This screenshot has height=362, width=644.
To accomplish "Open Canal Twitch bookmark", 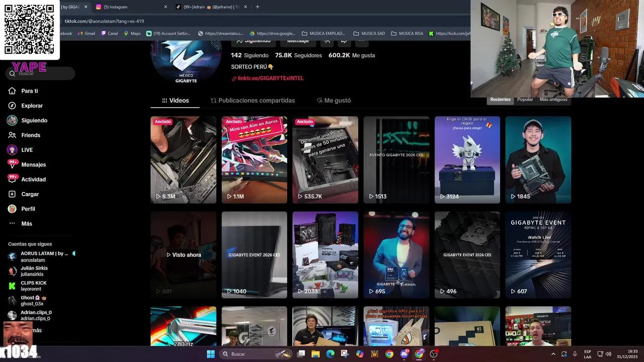I will click(109, 34).
